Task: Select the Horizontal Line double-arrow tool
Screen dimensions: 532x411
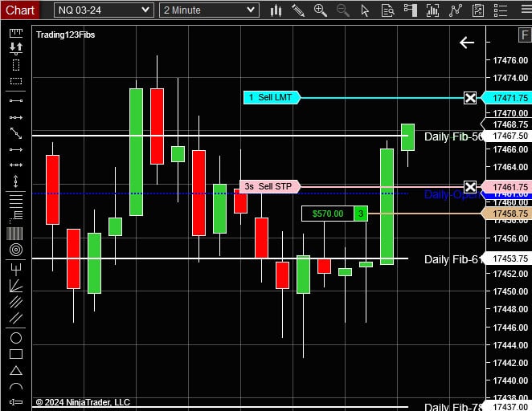Action: 16,165
